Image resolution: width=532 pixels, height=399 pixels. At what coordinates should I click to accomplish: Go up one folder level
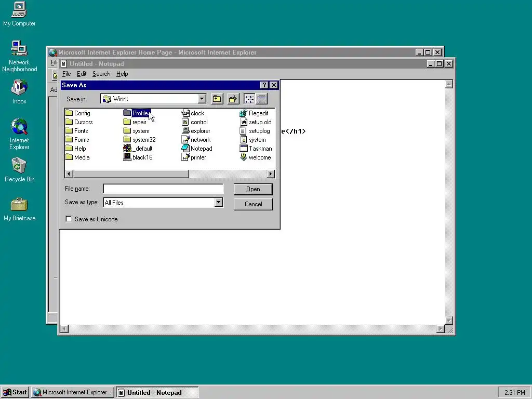(x=217, y=99)
